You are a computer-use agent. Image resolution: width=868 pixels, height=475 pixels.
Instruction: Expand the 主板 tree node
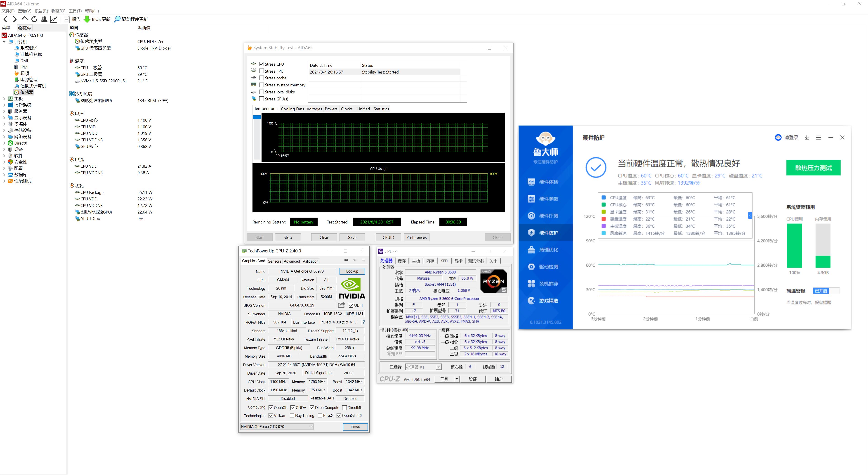click(x=4, y=98)
